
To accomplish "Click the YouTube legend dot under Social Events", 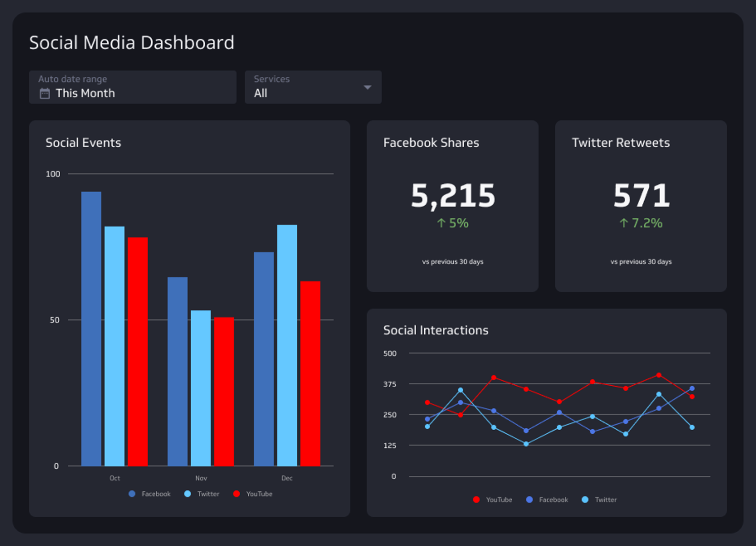I will (x=235, y=493).
